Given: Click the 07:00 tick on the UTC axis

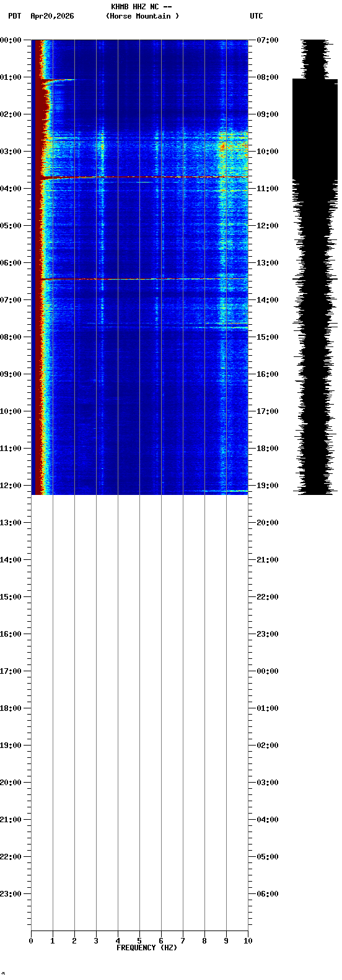Looking at the screenshot, I should click(267, 40).
